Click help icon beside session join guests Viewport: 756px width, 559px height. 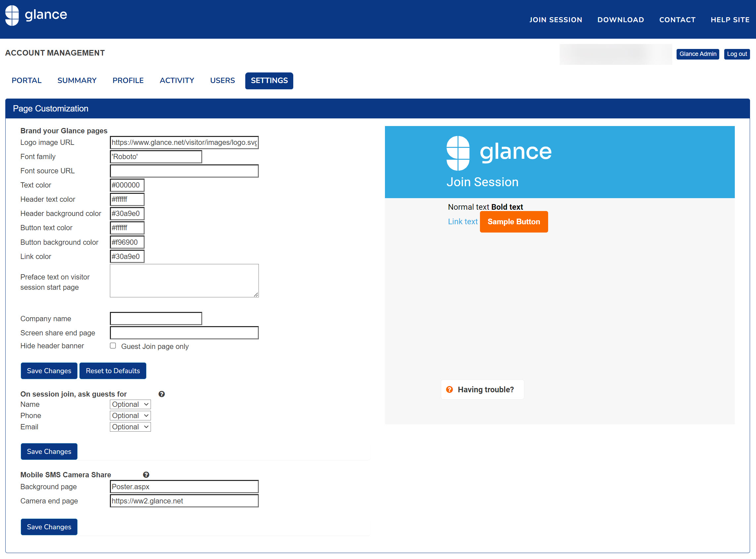(162, 394)
